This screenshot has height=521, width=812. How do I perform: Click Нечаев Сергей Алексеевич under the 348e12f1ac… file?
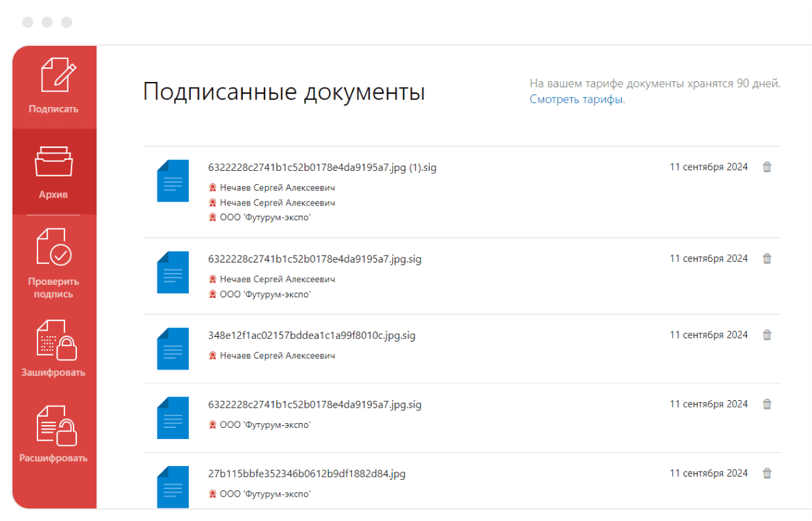pyautogui.click(x=278, y=356)
